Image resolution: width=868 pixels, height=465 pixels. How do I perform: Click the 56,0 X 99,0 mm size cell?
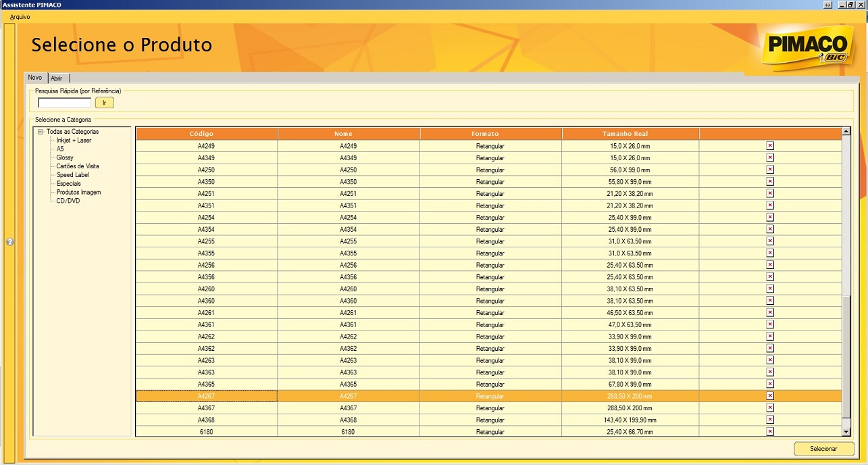630,170
